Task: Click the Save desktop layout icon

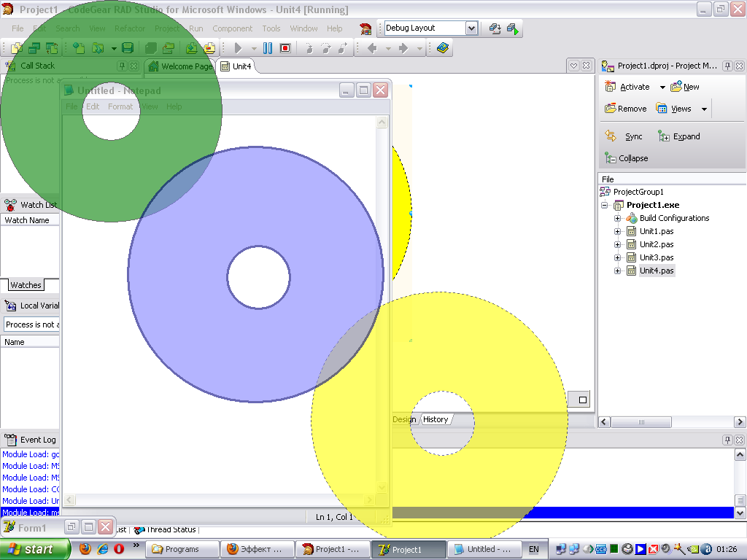Action: (x=495, y=28)
